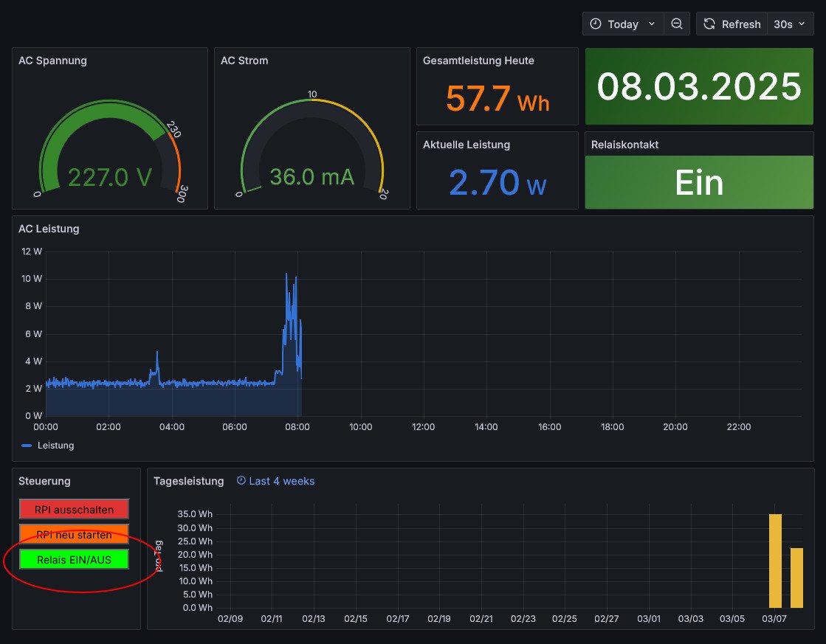This screenshot has width=826, height=644.
Task: Click the 227.0 V gauge reading
Action: [110, 177]
